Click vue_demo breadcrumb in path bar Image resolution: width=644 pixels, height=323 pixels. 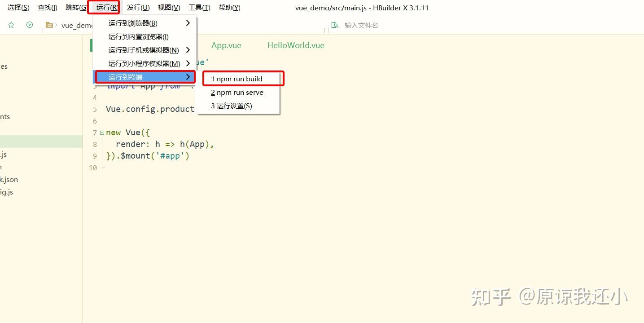[77, 26]
